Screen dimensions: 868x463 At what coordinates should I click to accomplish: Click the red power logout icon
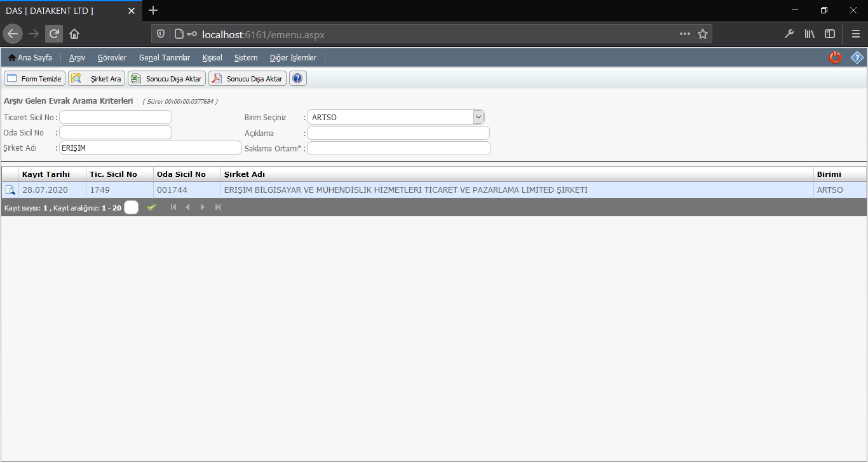[x=835, y=58]
